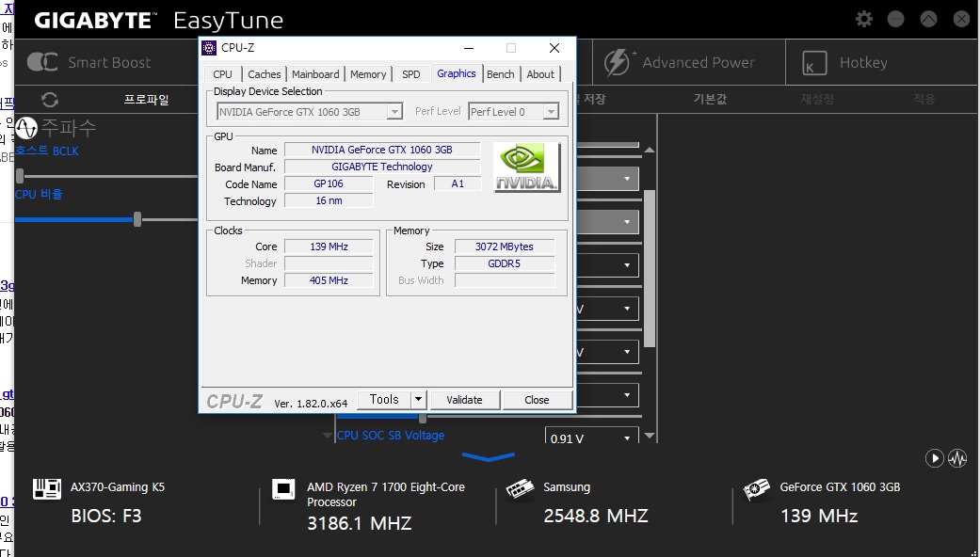Click the 405 MHz memory clock value
Image resolution: width=980 pixels, height=557 pixels.
[x=329, y=280]
